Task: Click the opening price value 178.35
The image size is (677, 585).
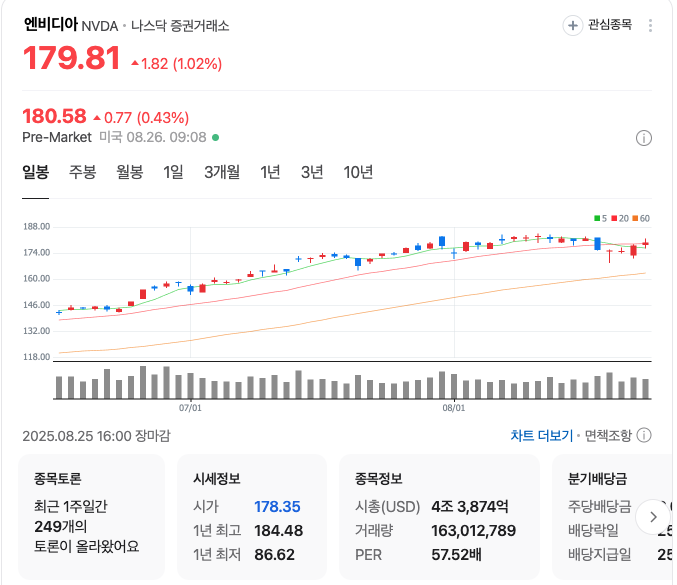Action: (277, 506)
